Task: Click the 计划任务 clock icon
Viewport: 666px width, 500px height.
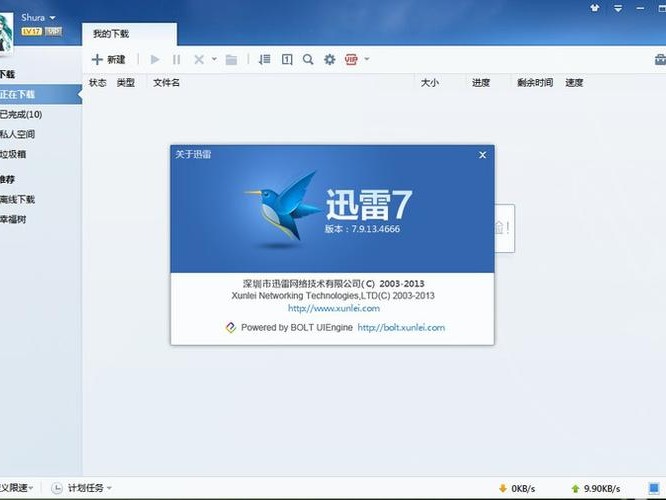Action: (57, 489)
